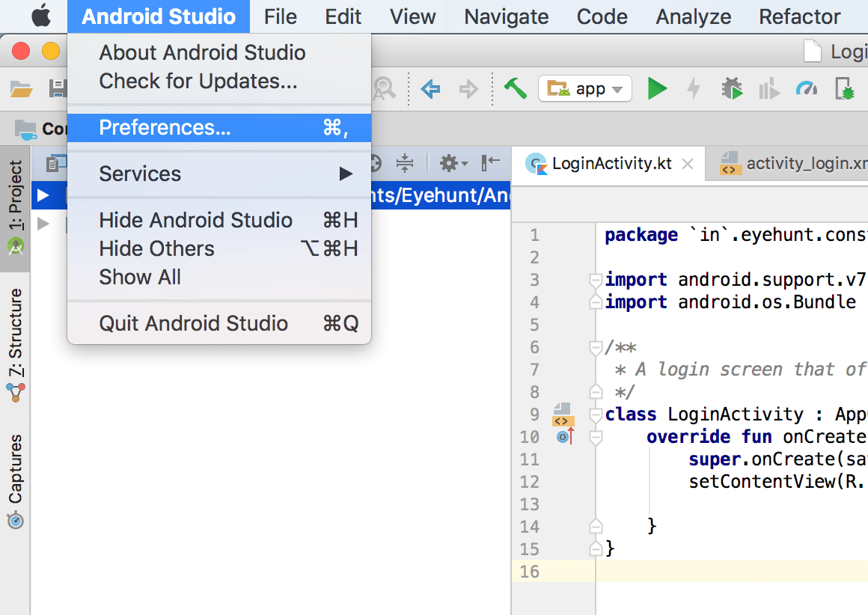Open Search Everywhere with the magnifier icon

coord(385,88)
